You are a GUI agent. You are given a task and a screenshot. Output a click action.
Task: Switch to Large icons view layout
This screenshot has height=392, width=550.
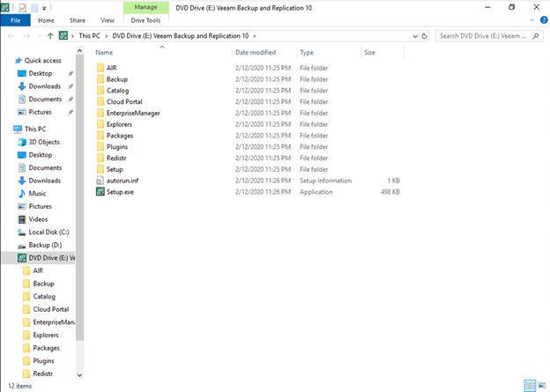[x=542, y=386]
